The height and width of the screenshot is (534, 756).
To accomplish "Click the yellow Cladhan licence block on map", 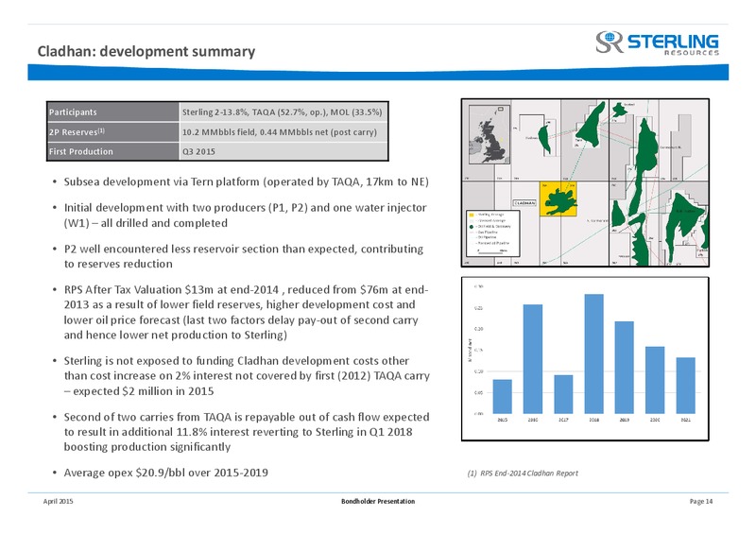I will (x=558, y=198).
